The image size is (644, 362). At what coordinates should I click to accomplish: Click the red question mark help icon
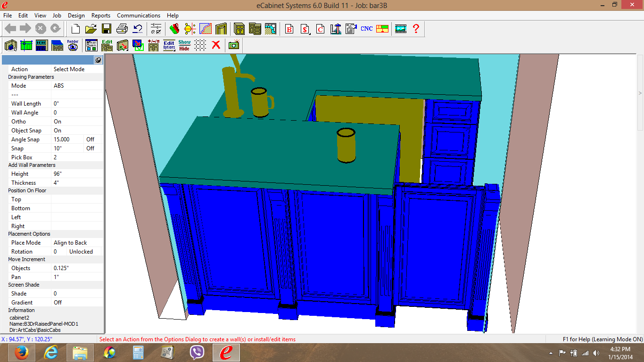tap(416, 29)
